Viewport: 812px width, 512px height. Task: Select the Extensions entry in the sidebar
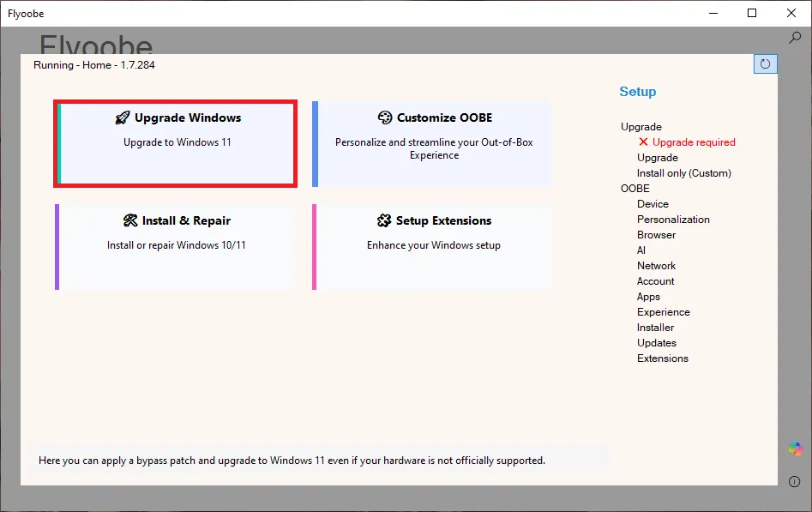(x=662, y=358)
